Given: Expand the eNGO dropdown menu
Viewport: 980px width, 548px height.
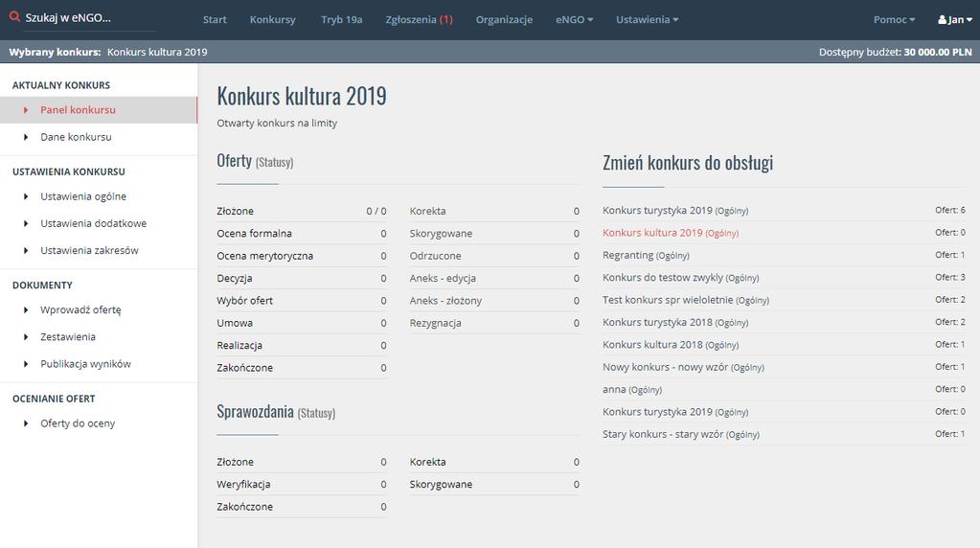Looking at the screenshot, I should pyautogui.click(x=574, y=19).
